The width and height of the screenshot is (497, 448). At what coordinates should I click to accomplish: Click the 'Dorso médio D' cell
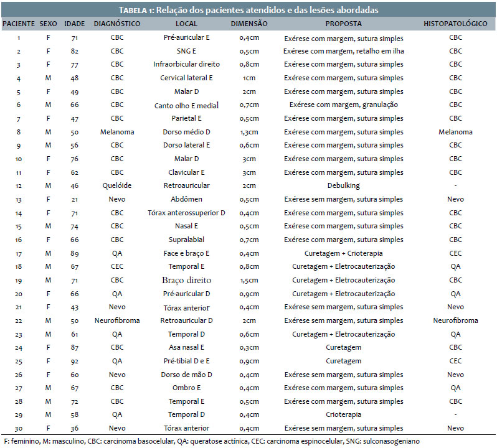[x=186, y=132]
